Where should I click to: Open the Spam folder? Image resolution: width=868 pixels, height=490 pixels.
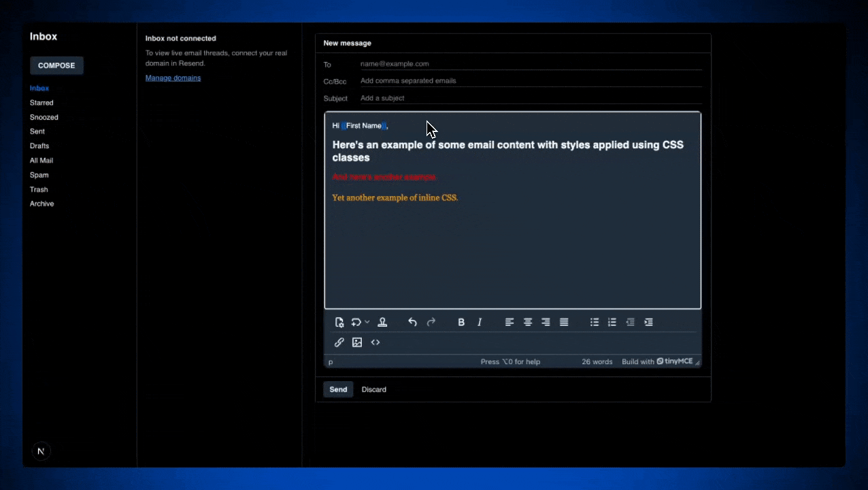39,175
